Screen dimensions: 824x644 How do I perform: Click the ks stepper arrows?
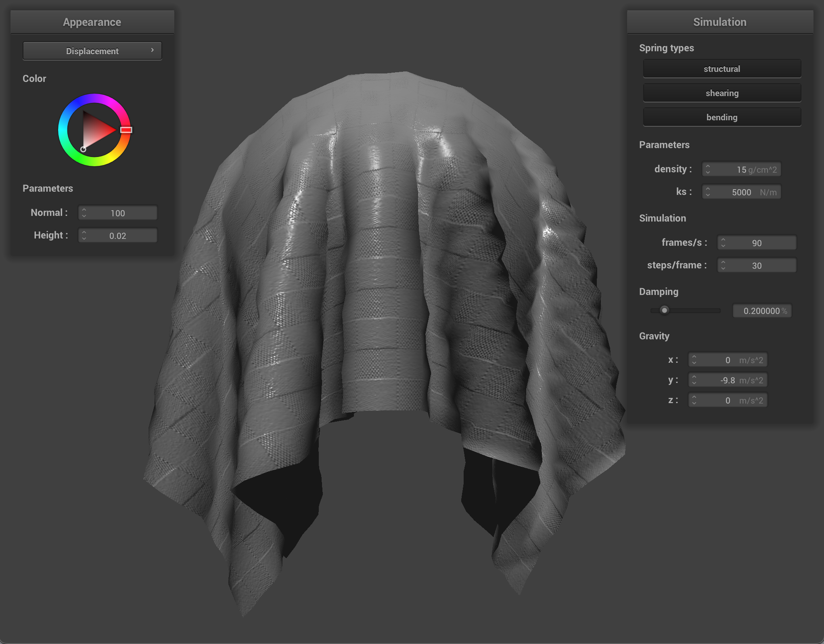click(708, 192)
